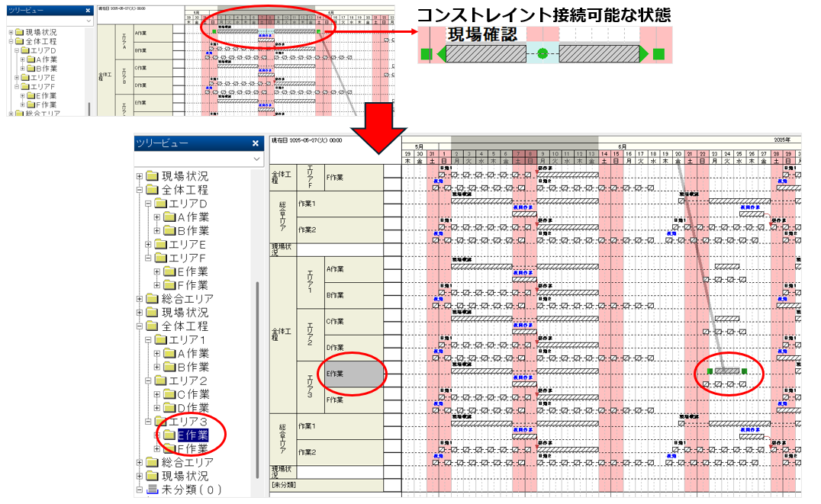Close the lower ツリービュー panel
The width and height of the screenshot is (821, 504).
(256, 143)
